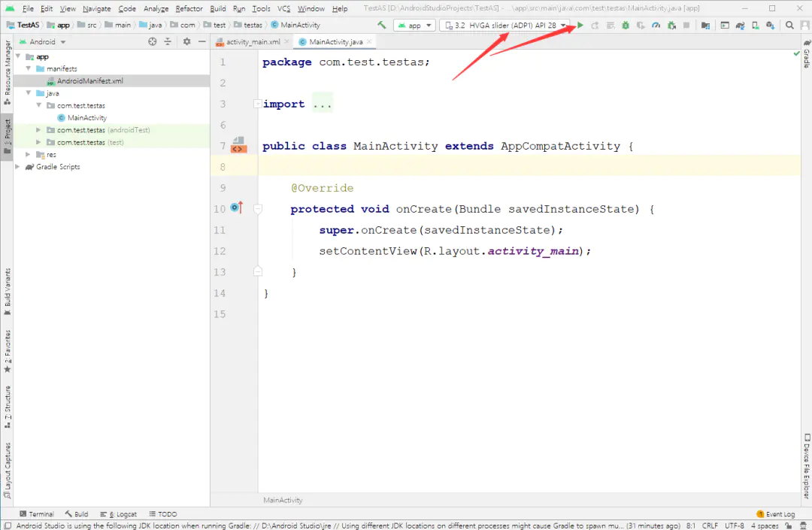Click the CRLF line separator indicator
812x530 pixels.
pos(710,525)
